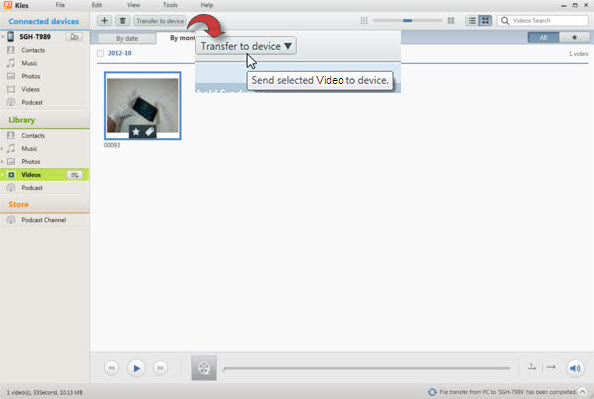Skip to the next video
Screen dimensions: 594x399
tap(161, 368)
